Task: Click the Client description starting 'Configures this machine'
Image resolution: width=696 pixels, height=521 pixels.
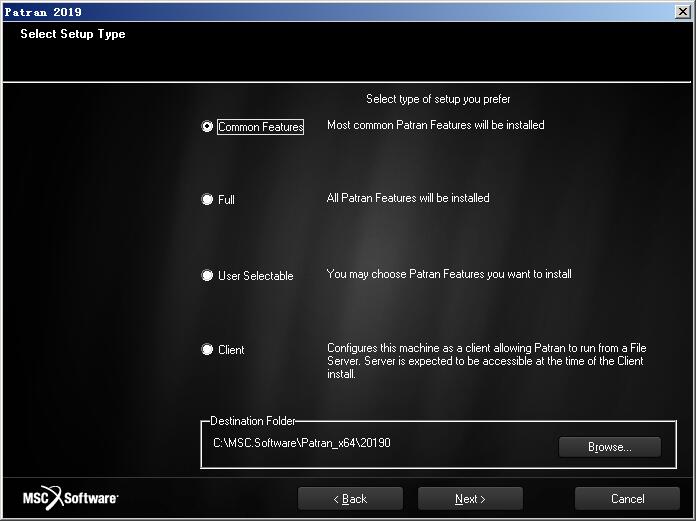Action: 486,361
